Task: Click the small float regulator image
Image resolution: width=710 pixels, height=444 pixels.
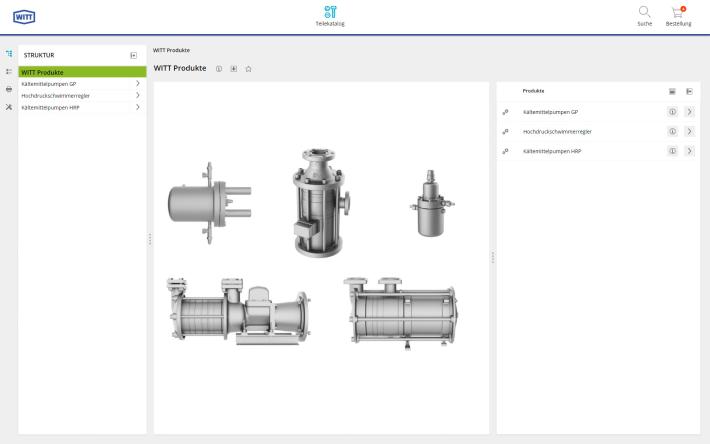Action: coord(432,203)
